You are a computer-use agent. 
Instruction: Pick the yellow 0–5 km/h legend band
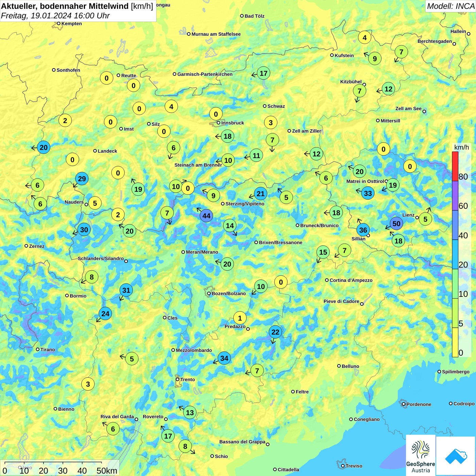click(x=455, y=342)
